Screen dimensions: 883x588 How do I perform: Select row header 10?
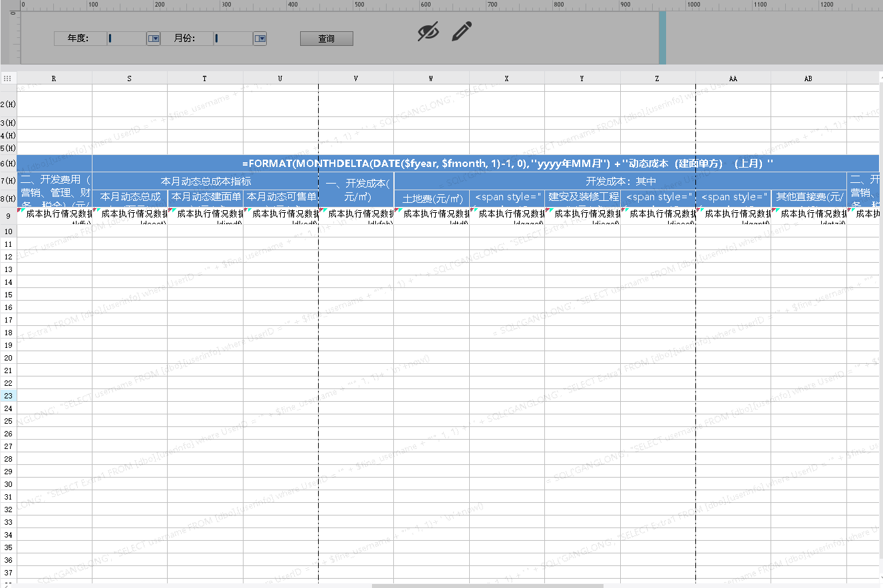8,231
